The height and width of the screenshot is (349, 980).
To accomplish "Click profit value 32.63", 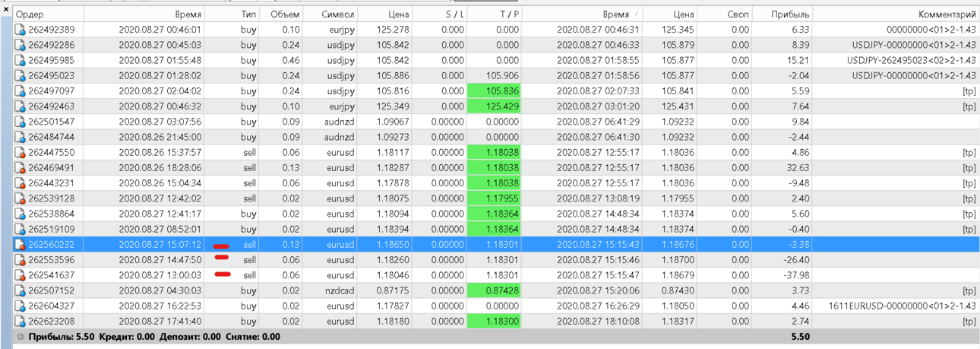I will pyautogui.click(x=798, y=168).
